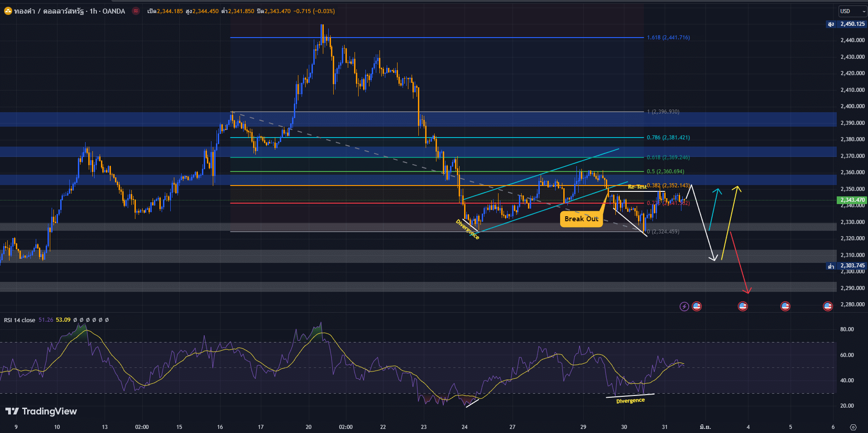Click the RSI average value 53.09
Viewport: 868px width, 433px height.
coord(63,320)
